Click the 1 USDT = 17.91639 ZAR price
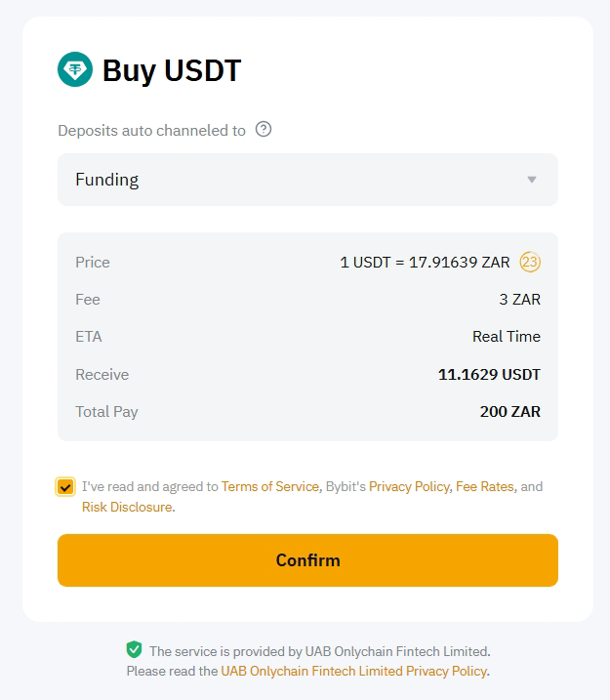This screenshot has height=700, width=610. point(425,262)
